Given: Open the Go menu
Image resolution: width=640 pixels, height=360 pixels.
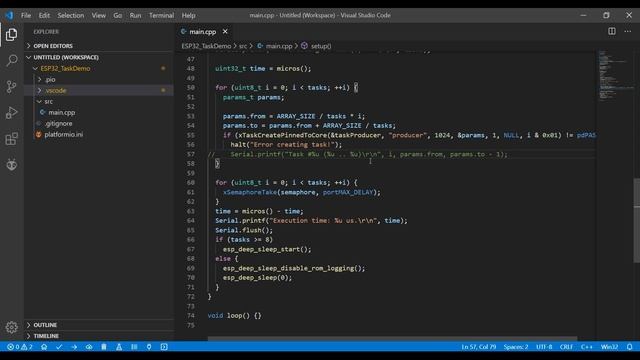Looking at the screenshot, I should point(118,16).
